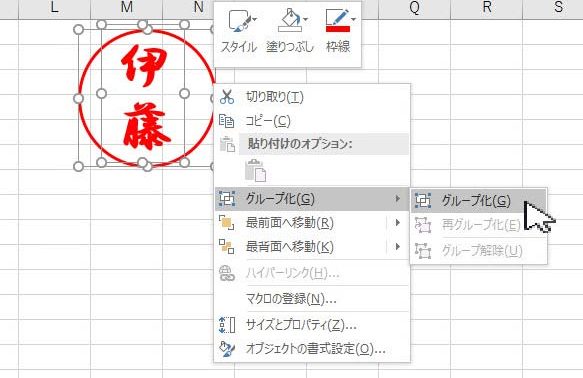Select グループ化(G) in the submenu
This screenshot has width=583, height=378.
pos(479,201)
